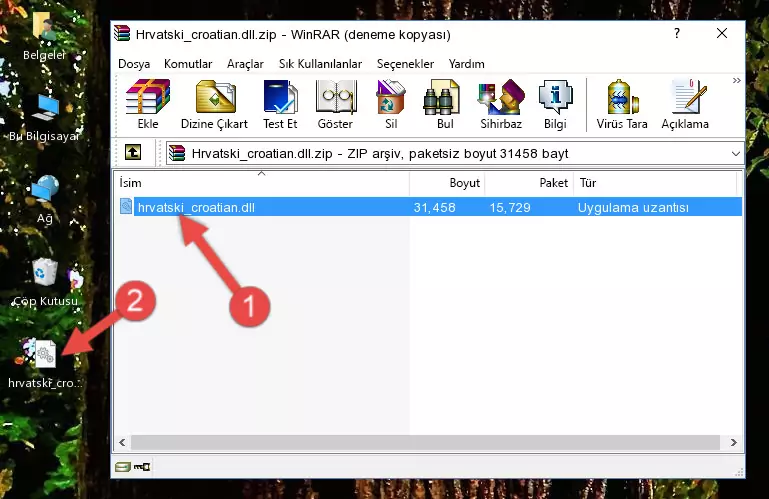Image resolution: width=769 pixels, height=499 pixels.
Task: Select the Çöp Kutusu recycle bin
Action: tap(45, 282)
